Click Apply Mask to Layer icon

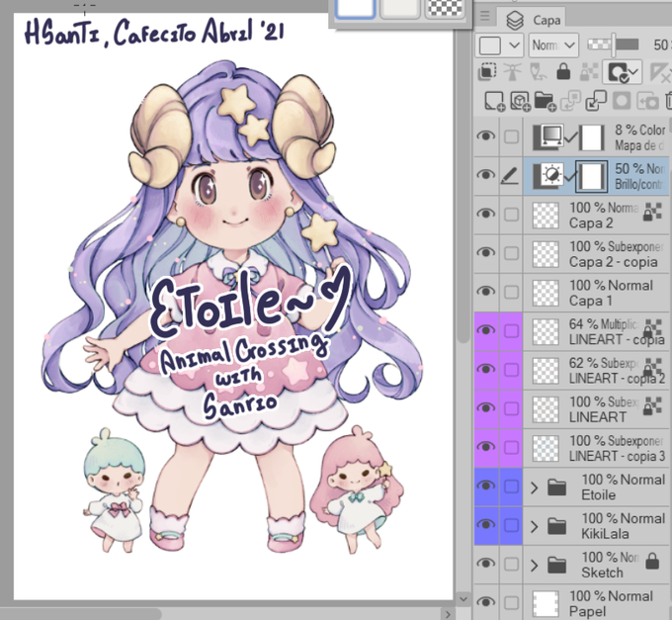coord(647,102)
